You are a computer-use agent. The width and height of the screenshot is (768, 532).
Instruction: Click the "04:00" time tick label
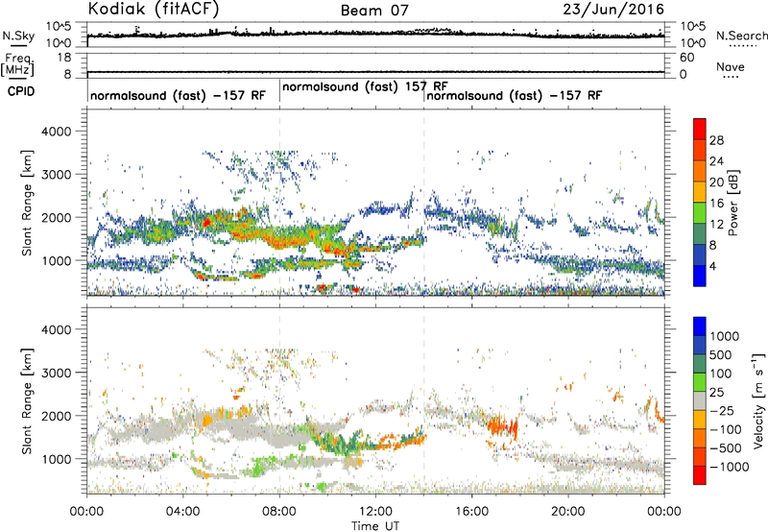point(182,512)
